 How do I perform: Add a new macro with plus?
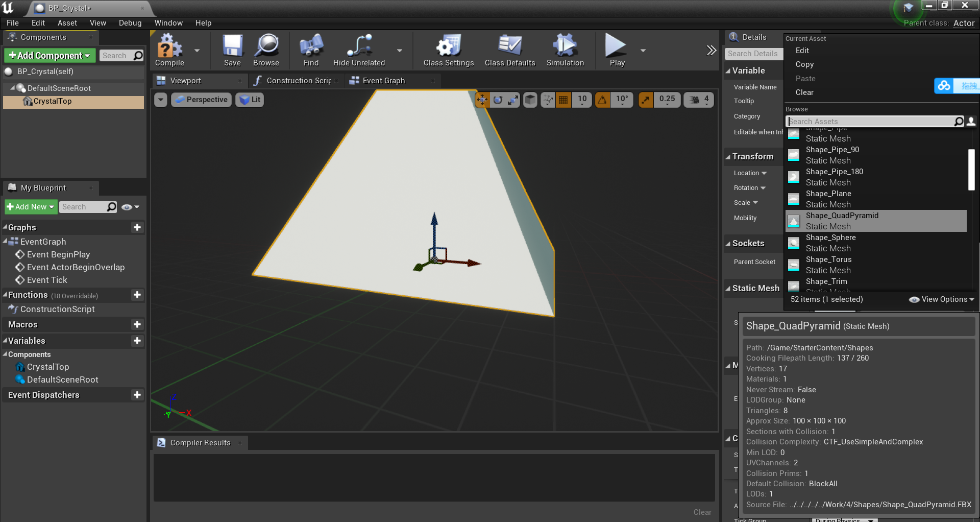point(137,324)
